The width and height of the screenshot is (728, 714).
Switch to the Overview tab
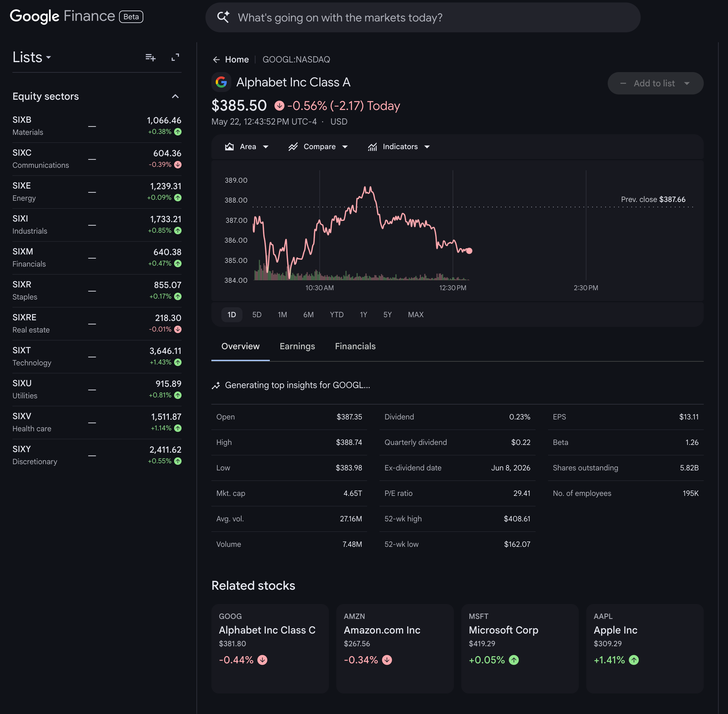tap(240, 346)
